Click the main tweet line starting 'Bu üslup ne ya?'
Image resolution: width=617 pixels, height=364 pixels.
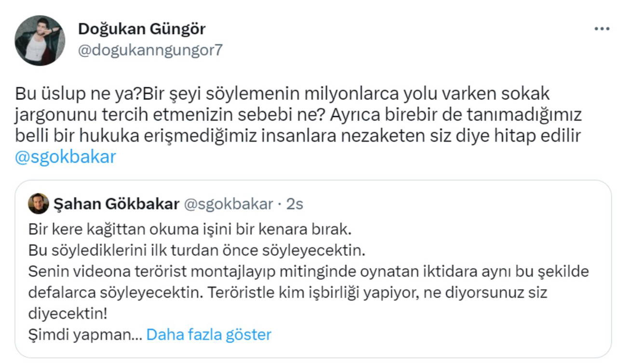[x=282, y=94]
